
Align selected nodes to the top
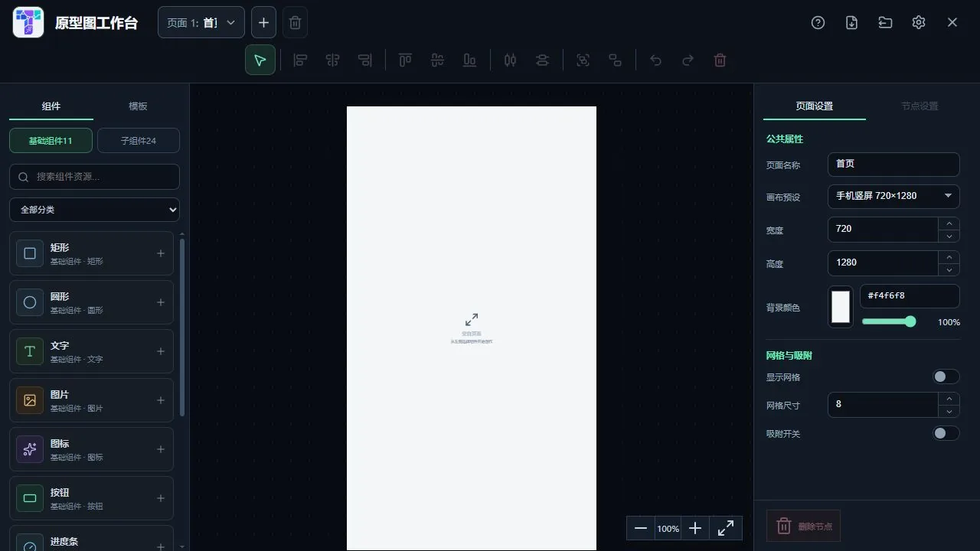coord(405,60)
